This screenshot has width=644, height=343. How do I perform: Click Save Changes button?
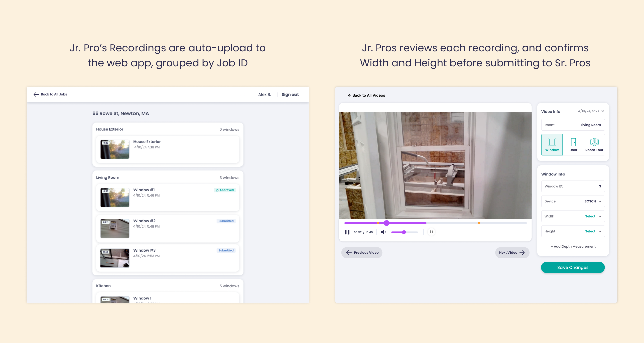coord(573,267)
